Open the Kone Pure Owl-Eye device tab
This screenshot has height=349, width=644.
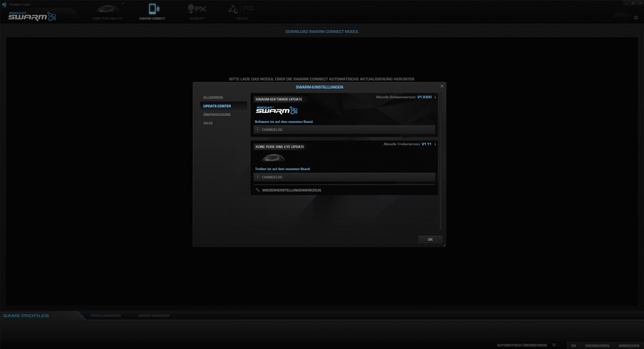107,11
